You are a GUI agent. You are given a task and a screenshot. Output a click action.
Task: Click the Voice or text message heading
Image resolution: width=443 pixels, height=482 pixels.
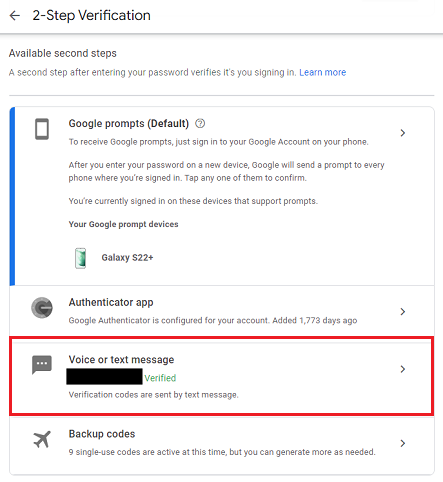tap(121, 359)
